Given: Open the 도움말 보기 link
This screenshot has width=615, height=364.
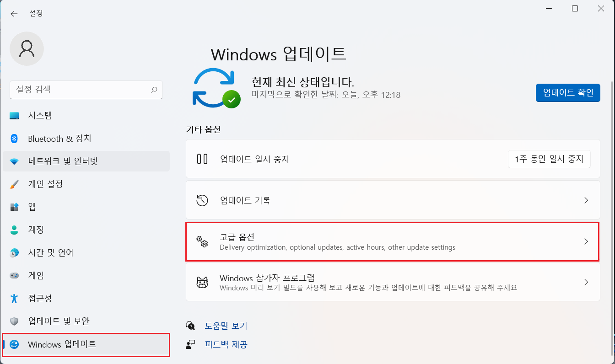Looking at the screenshot, I should point(226,326).
